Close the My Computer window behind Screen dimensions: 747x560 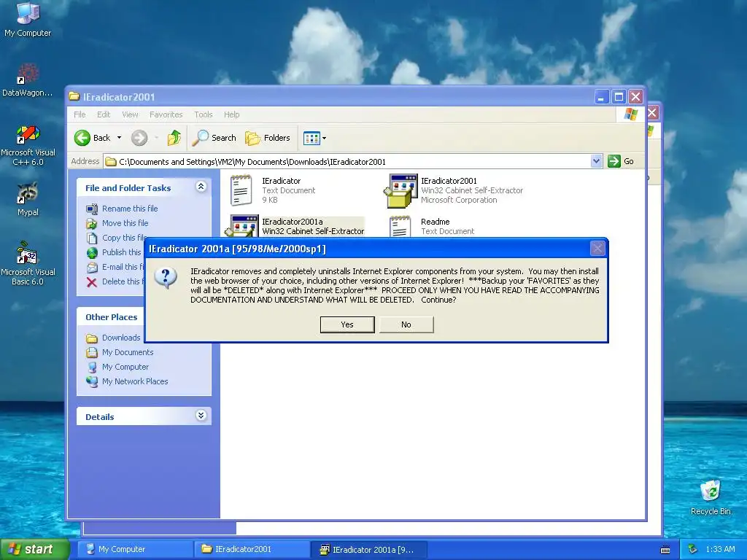[653, 113]
